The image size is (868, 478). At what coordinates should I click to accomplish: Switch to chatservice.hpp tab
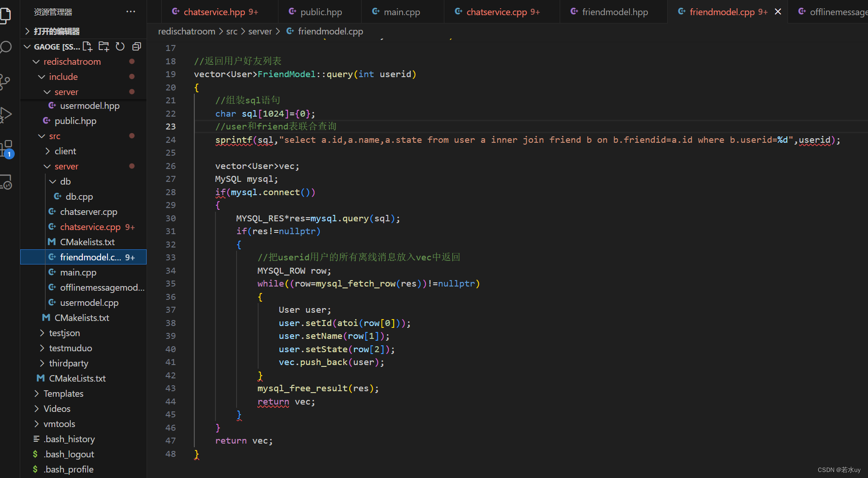tap(220, 12)
